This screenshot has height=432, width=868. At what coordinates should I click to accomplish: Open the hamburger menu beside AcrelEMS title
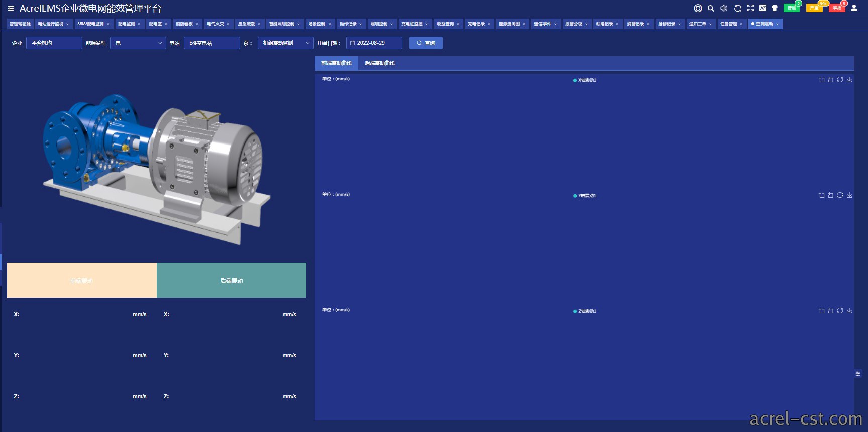tap(11, 8)
